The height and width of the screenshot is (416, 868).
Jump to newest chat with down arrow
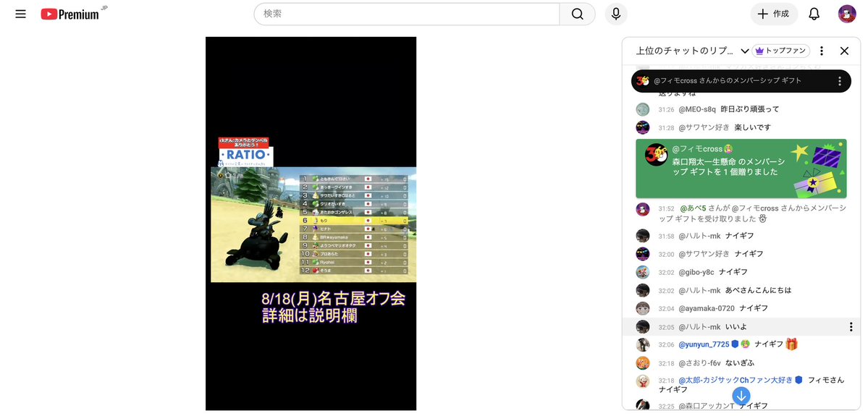point(741,396)
